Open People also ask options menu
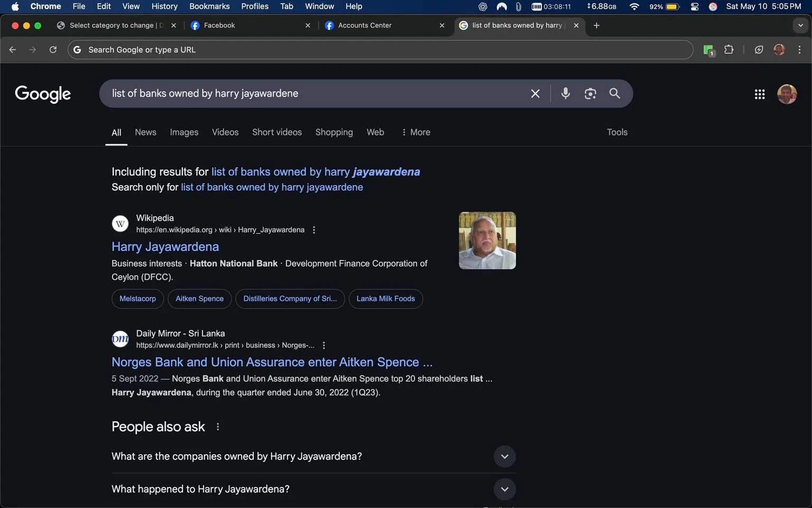812x508 pixels. (x=218, y=427)
